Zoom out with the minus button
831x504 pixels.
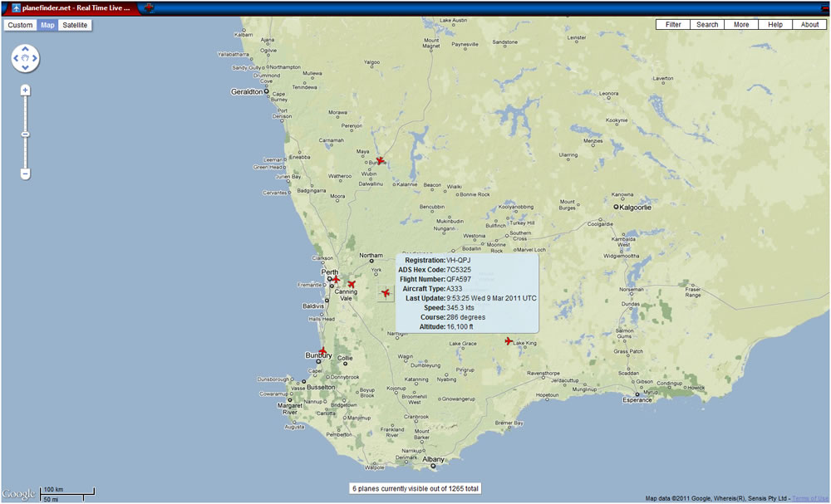point(25,174)
